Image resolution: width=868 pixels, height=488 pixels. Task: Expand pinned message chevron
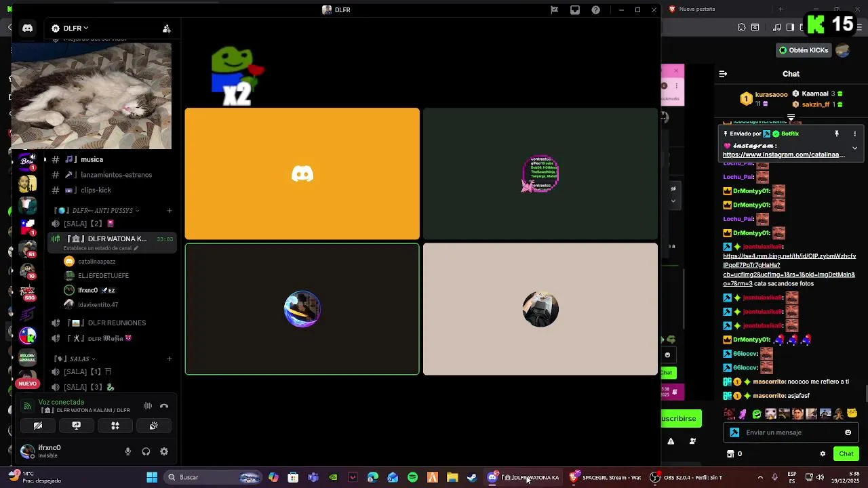coord(854,148)
